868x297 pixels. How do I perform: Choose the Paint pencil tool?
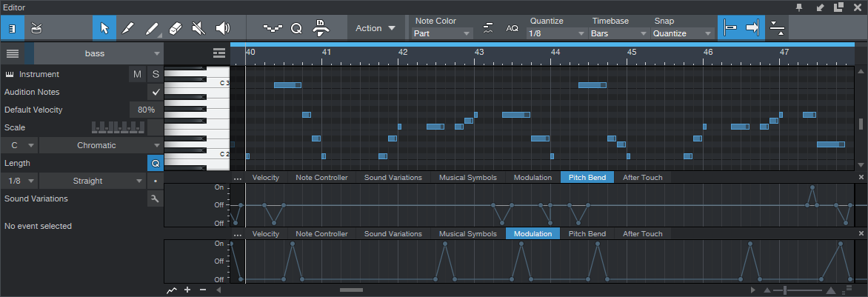click(x=152, y=28)
